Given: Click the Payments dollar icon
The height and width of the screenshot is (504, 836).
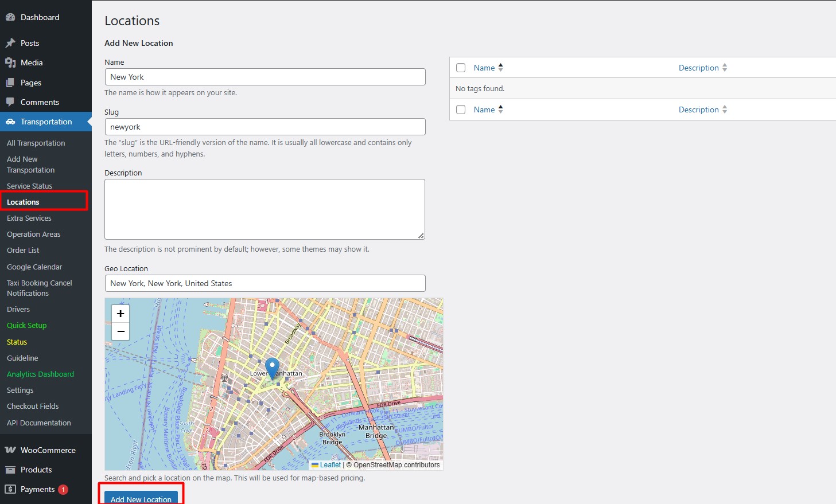Looking at the screenshot, I should tap(10, 489).
